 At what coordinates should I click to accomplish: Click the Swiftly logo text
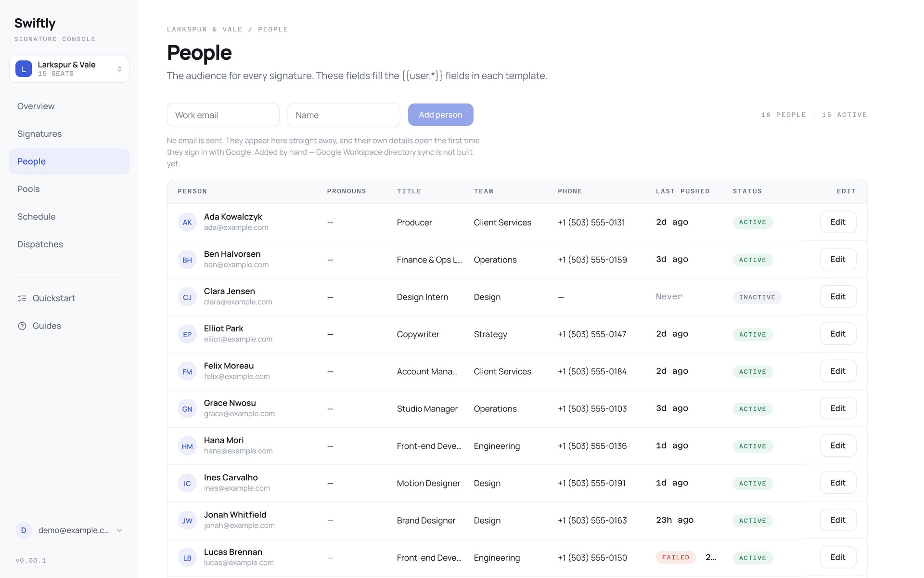pos(35,23)
